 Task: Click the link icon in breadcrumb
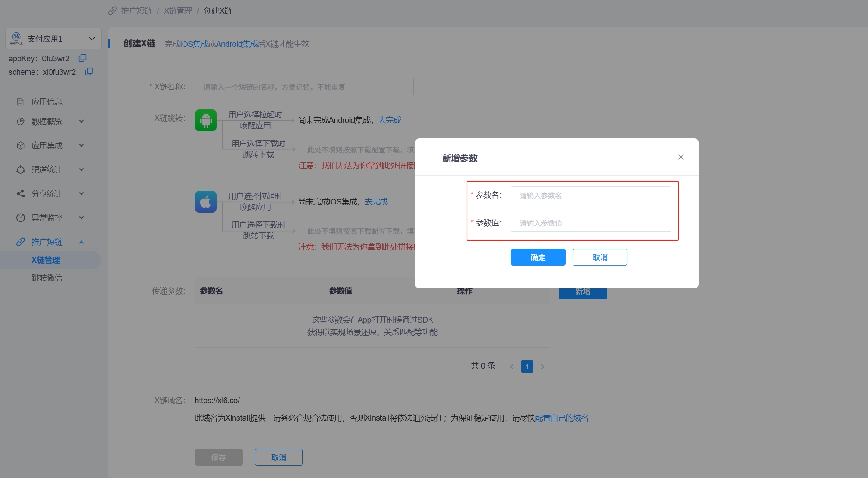tap(112, 11)
